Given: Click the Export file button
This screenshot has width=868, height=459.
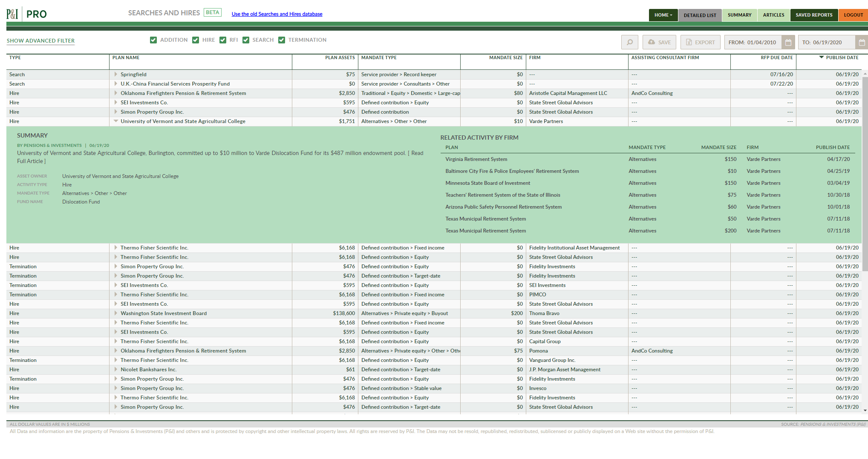Looking at the screenshot, I should point(700,42).
